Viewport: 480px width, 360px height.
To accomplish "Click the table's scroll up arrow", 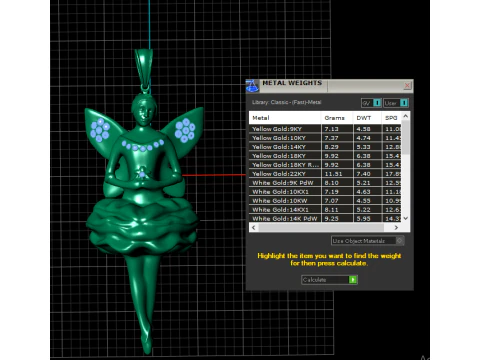I will coord(406,116).
